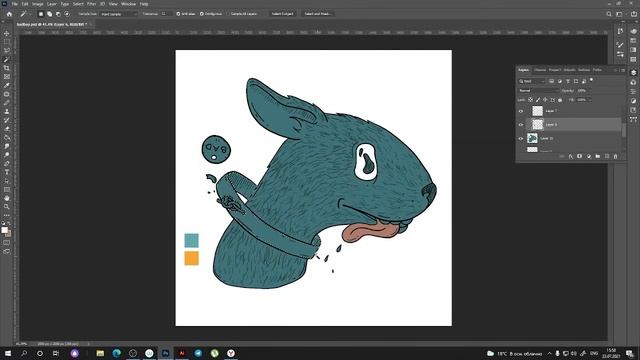Choose Intersect with Selection mode icon
The width and height of the screenshot is (640, 360).
click(x=67, y=14)
